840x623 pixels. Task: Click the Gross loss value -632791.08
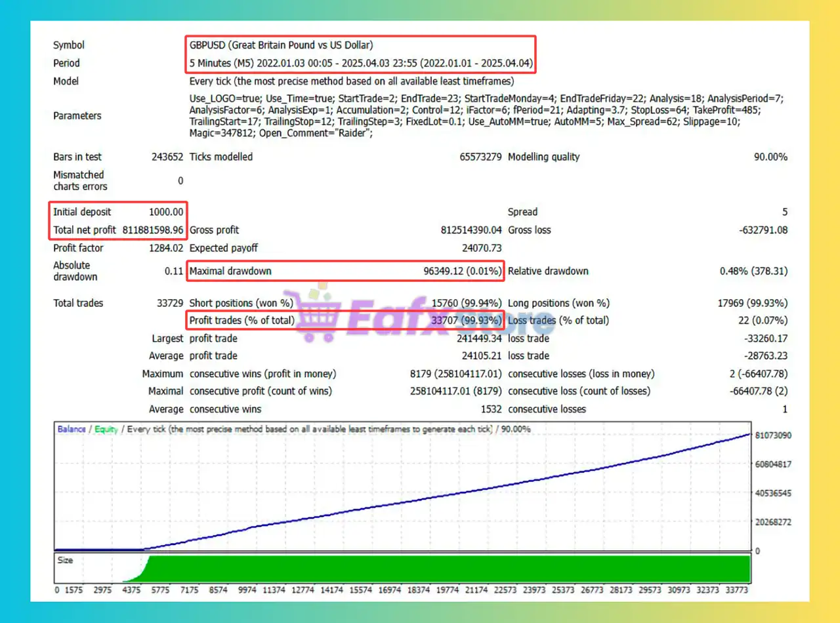[762, 230]
